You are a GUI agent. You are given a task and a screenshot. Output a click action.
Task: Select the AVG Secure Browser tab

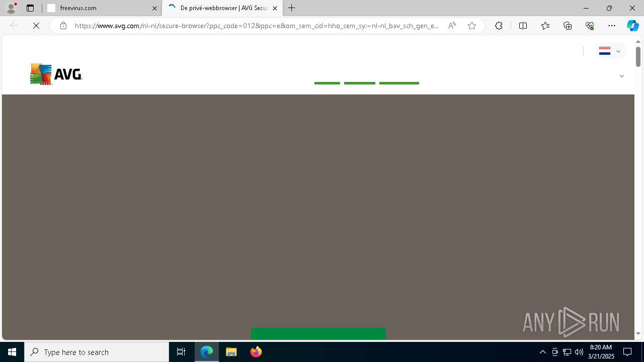(x=222, y=8)
